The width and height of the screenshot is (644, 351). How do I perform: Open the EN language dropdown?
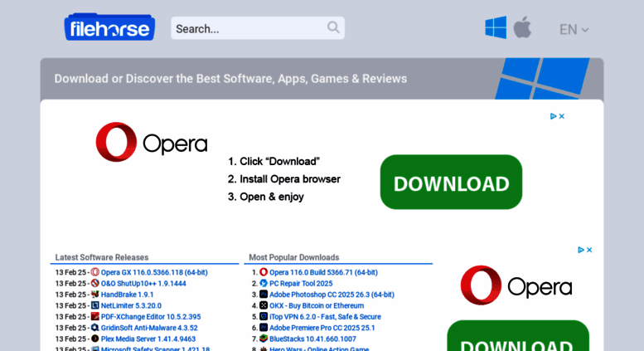(x=574, y=30)
